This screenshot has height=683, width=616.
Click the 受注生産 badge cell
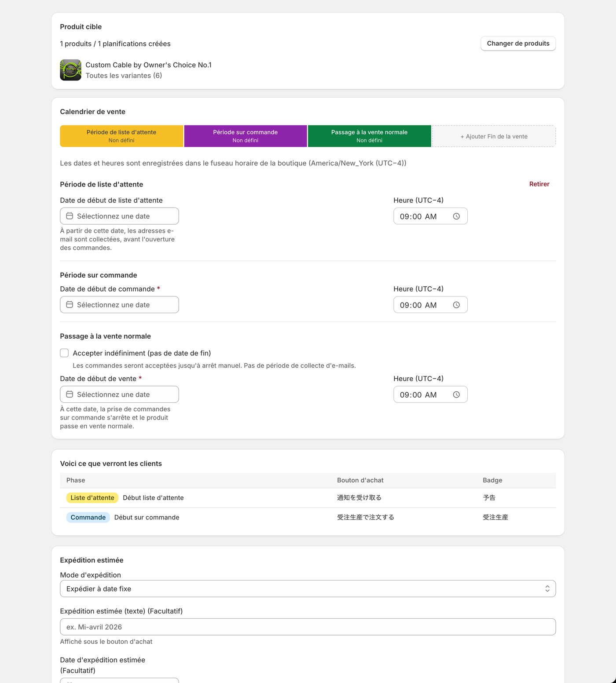pos(495,517)
